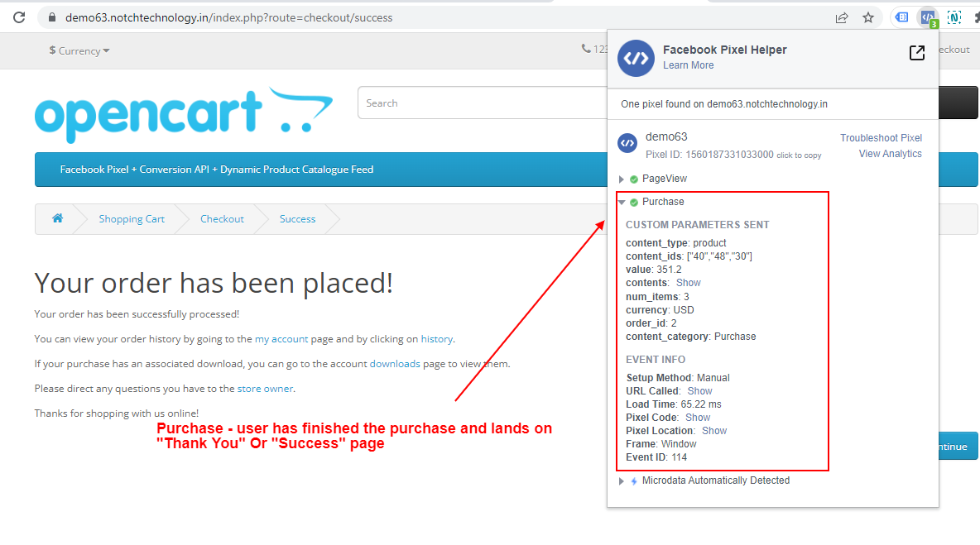Image resolution: width=980 pixels, height=545 pixels.
Task: Open the Facebook Pixel Helper extension icon
Action: (927, 17)
